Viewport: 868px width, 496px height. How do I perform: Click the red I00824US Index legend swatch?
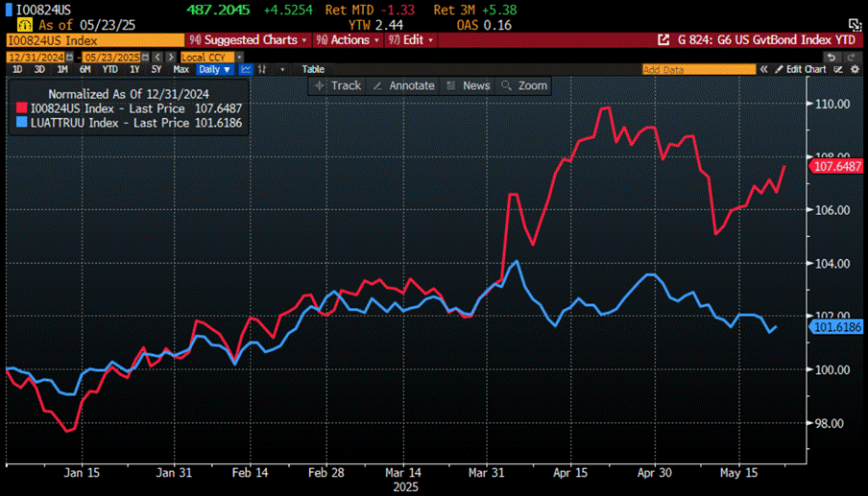point(21,107)
